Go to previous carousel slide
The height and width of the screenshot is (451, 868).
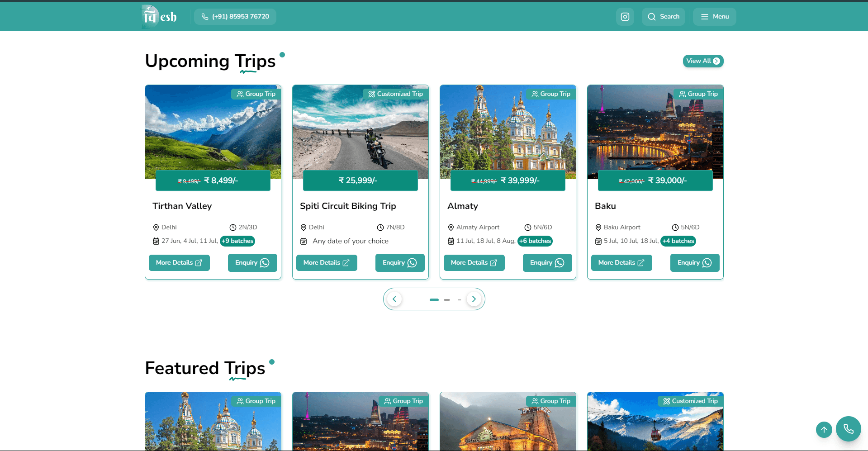pos(394,299)
